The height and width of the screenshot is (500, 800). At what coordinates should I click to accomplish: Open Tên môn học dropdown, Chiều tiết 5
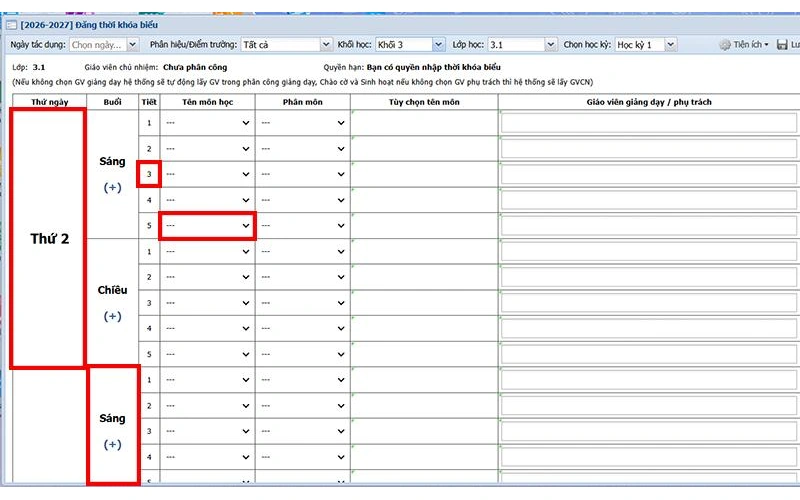pyautogui.click(x=208, y=354)
